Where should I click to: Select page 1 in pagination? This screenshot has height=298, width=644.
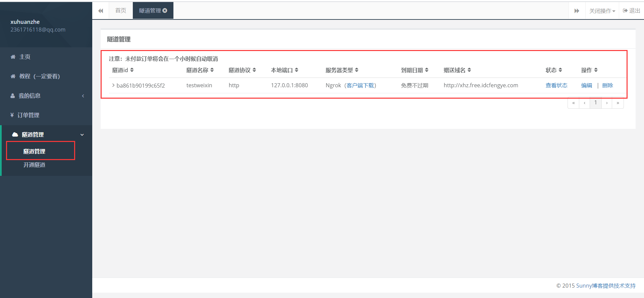point(596,103)
